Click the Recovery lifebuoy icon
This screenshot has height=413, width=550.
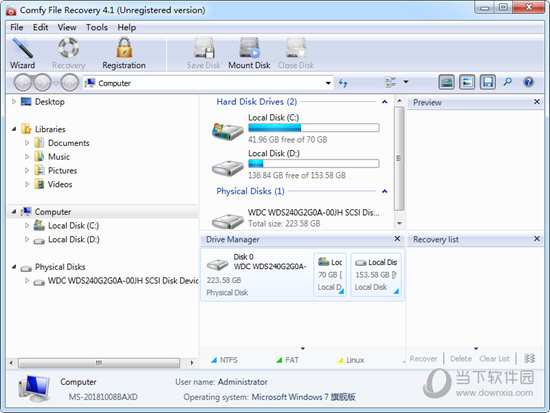68,48
